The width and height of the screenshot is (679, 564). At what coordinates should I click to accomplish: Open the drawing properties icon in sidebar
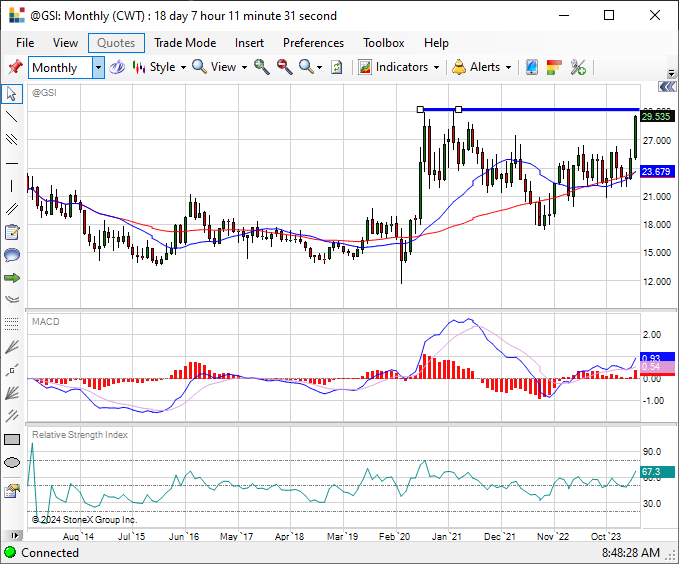coord(12,491)
